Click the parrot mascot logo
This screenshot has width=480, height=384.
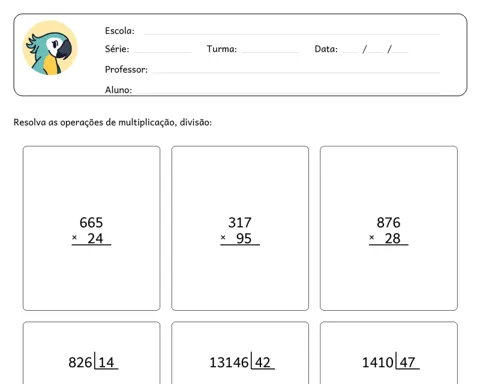coord(50,48)
